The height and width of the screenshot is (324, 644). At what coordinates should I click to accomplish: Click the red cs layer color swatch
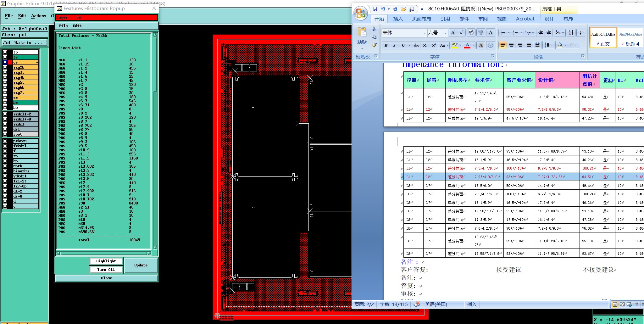[x=10, y=62]
